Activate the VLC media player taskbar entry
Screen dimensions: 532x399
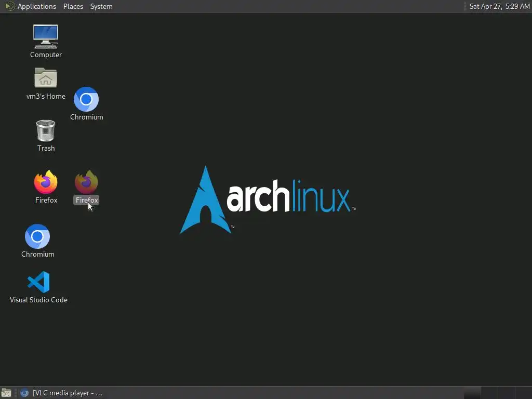(x=61, y=393)
